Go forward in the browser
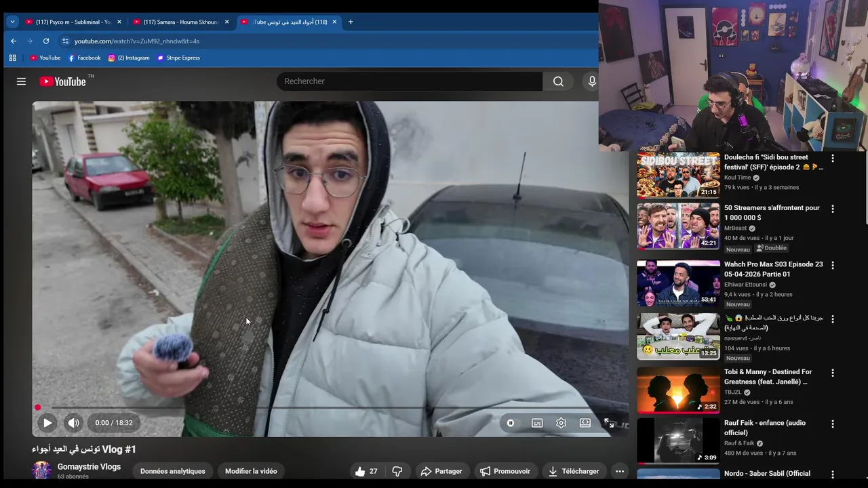868x488 pixels. pos(29,41)
